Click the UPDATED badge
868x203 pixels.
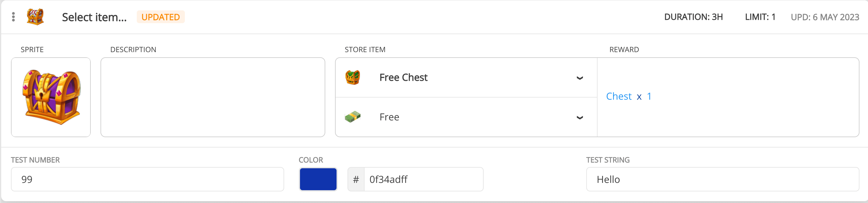pyautogui.click(x=161, y=16)
